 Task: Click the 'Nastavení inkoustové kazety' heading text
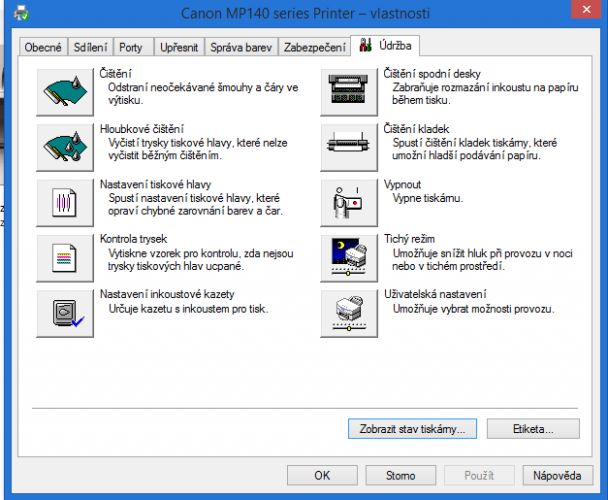(x=167, y=294)
